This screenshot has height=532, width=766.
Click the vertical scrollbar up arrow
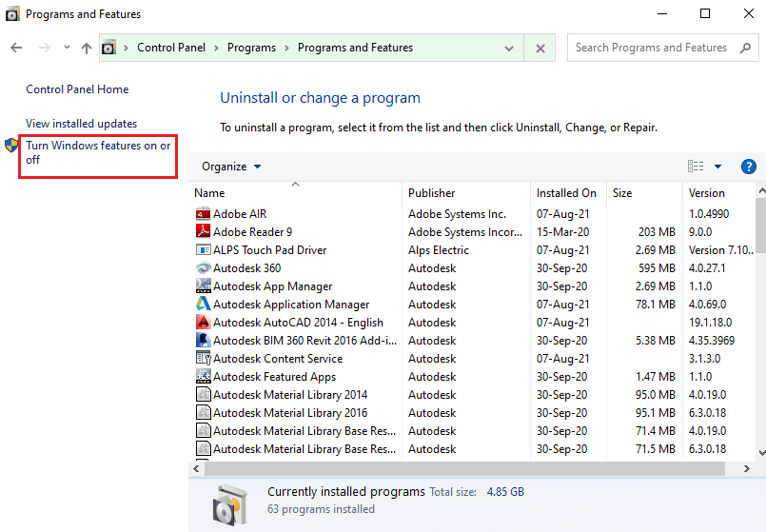[761, 190]
